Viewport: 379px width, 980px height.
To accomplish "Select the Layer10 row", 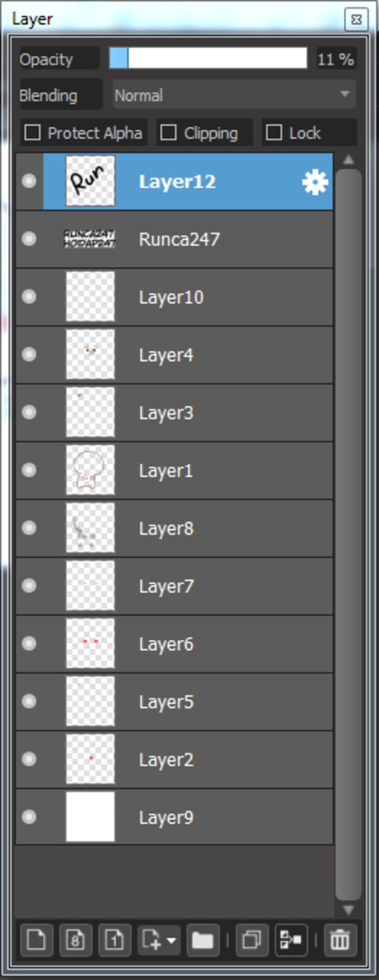I will (174, 297).
